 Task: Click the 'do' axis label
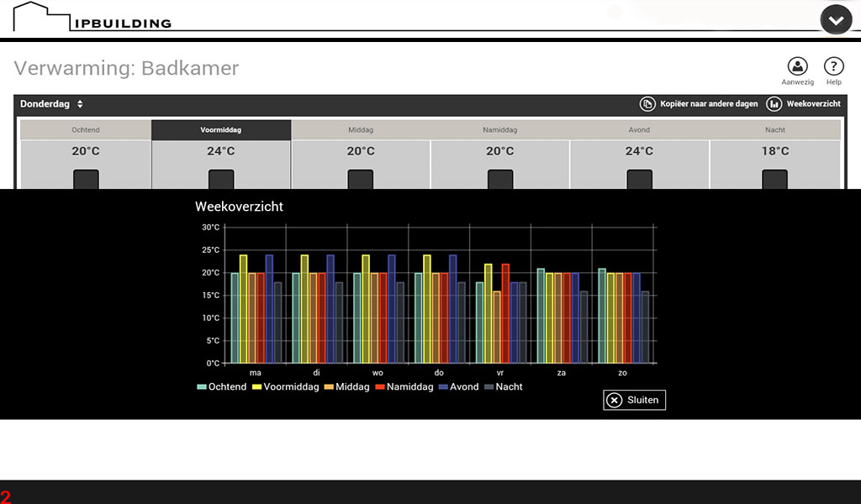pos(439,373)
